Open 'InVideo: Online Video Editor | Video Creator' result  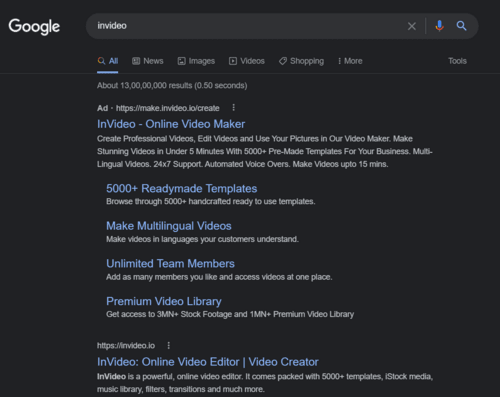[x=208, y=362]
